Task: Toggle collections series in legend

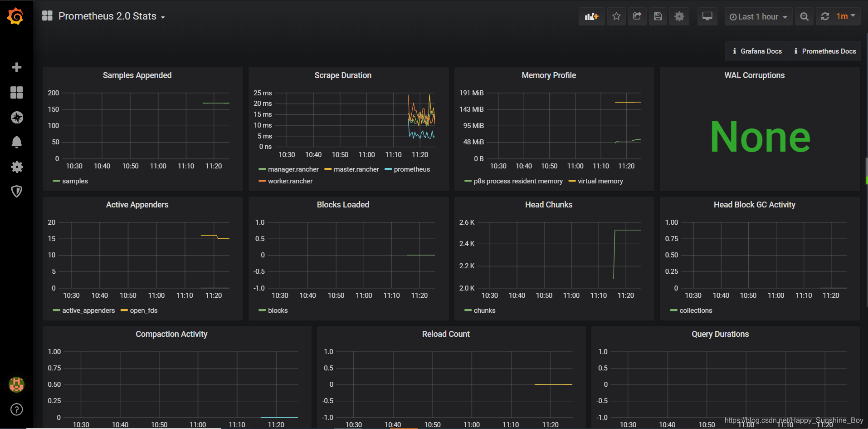Action: 696,311
